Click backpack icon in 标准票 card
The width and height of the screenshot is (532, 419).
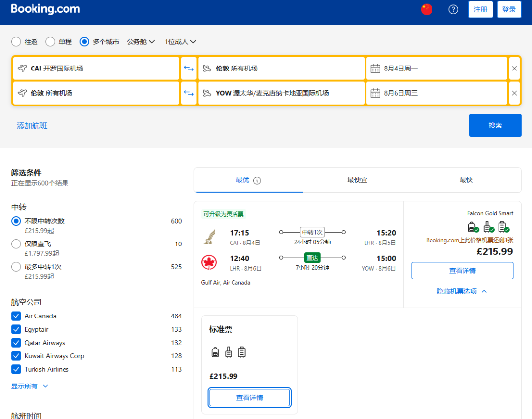[215, 352]
